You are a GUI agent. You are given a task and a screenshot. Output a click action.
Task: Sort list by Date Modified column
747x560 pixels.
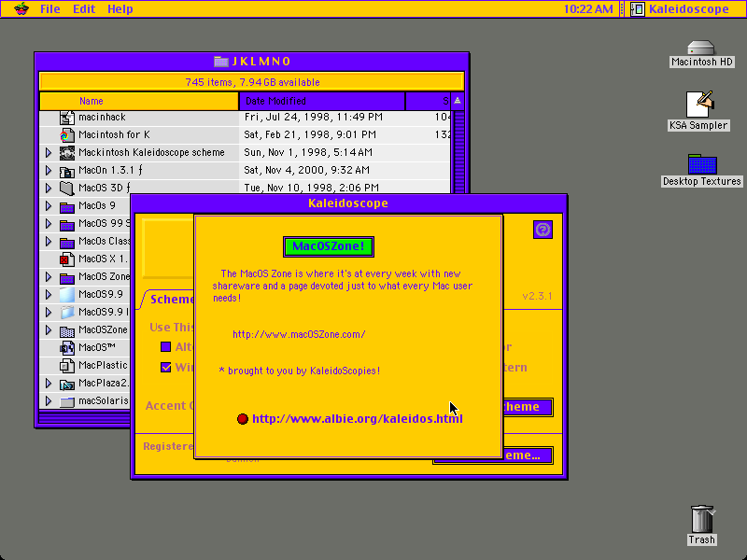(x=322, y=101)
